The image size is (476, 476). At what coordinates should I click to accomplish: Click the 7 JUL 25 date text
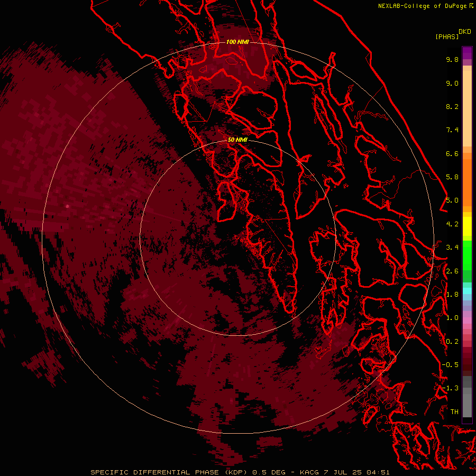(x=342, y=472)
